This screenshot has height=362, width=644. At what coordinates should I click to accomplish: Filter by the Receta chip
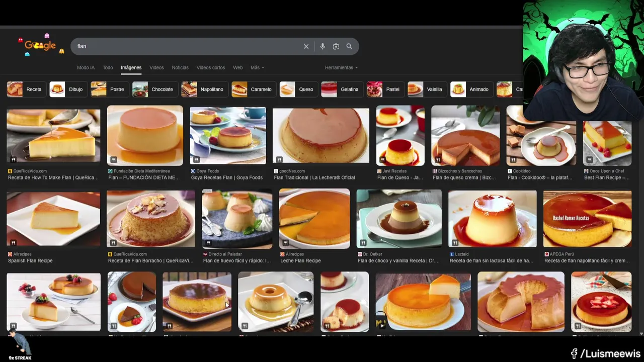pos(27,89)
